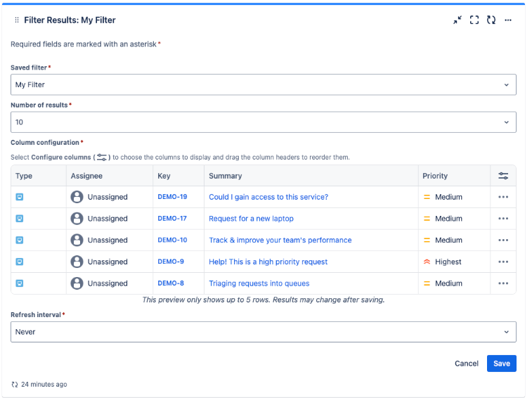Open gadget more actions menu
Image resolution: width=532 pixels, height=398 pixels.
[508, 20]
